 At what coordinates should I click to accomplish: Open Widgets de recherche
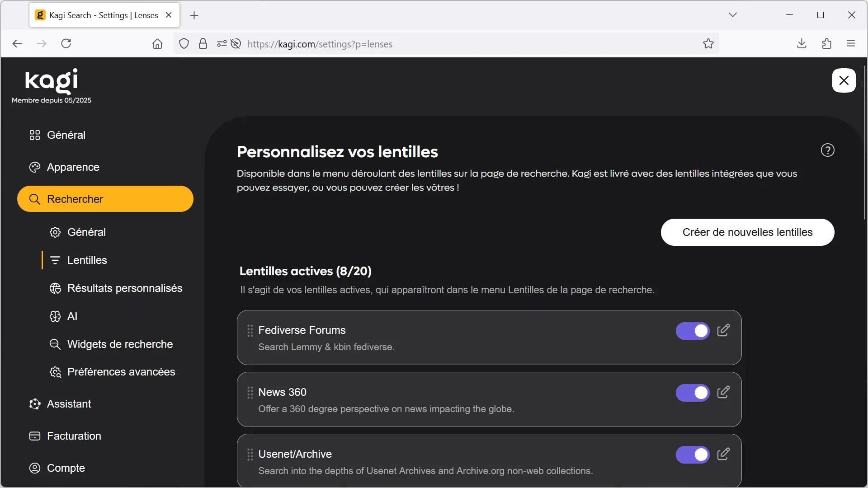click(x=111, y=344)
